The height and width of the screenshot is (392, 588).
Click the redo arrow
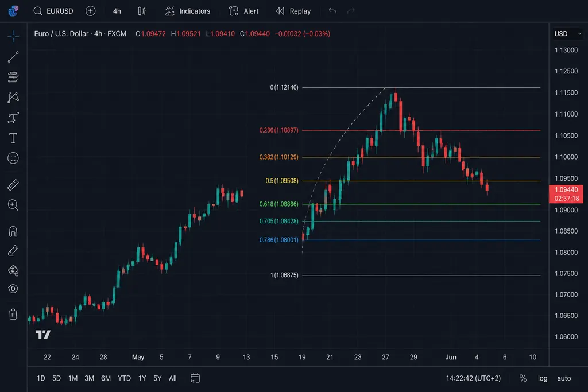click(x=351, y=11)
